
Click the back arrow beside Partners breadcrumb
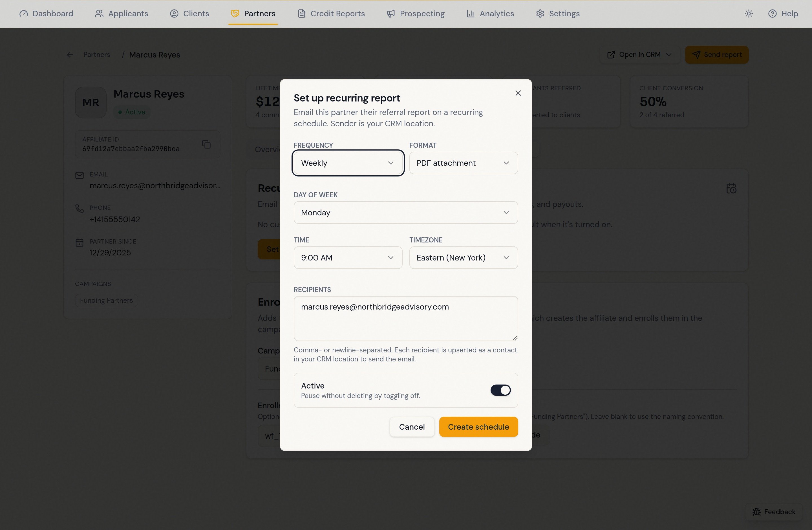70,55
